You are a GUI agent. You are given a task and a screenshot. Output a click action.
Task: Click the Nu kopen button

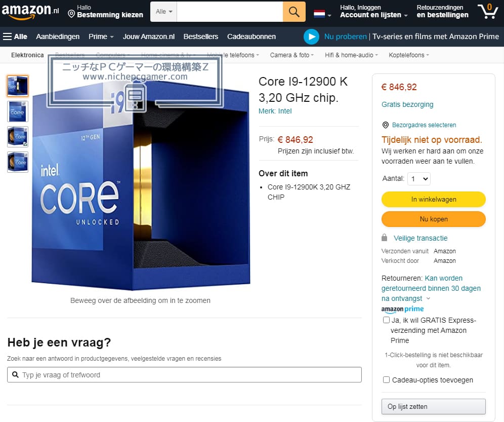click(433, 219)
